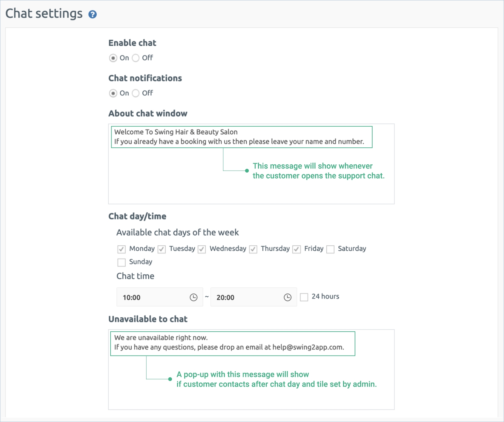Set Chat notifications to Off
Viewport: 504px width, 422px height.
click(x=136, y=93)
